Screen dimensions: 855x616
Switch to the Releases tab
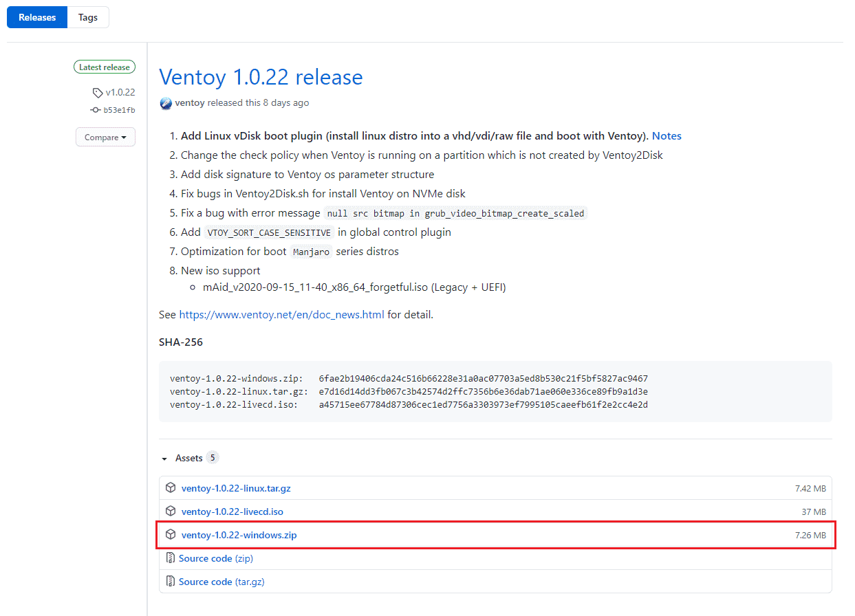click(37, 17)
